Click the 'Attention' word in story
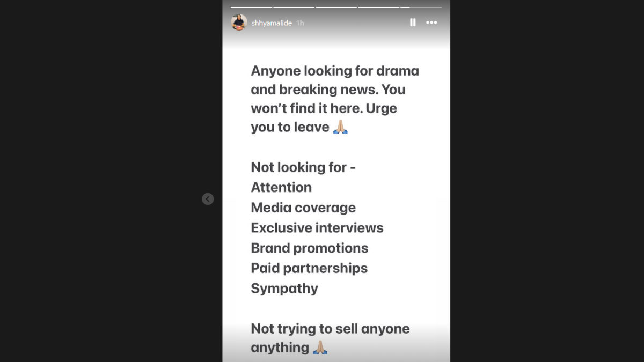Image resolution: width=644 pixels, height=362 pixels. [281, 188]
